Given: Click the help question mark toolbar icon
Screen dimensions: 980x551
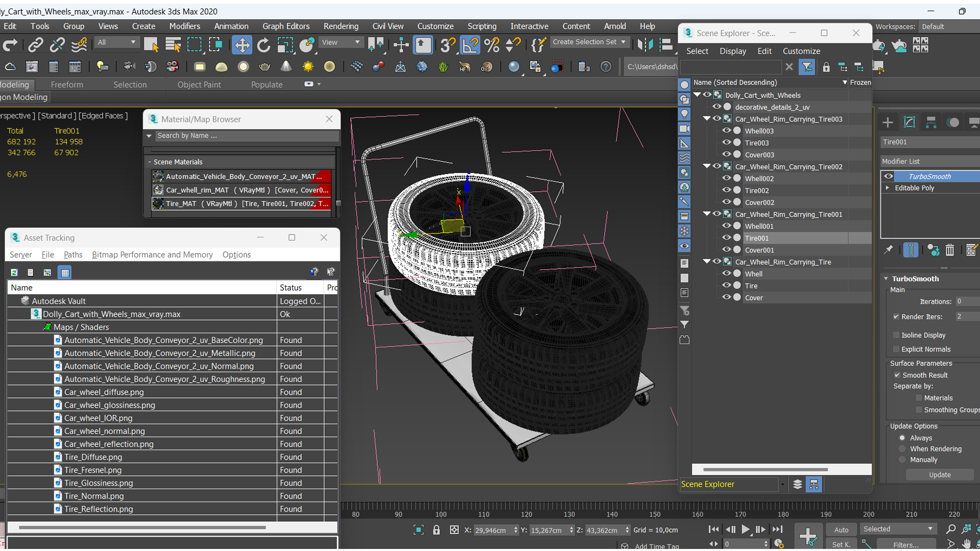Looking at the screenshot, I should pyautogui.click(x=606, y=67).
